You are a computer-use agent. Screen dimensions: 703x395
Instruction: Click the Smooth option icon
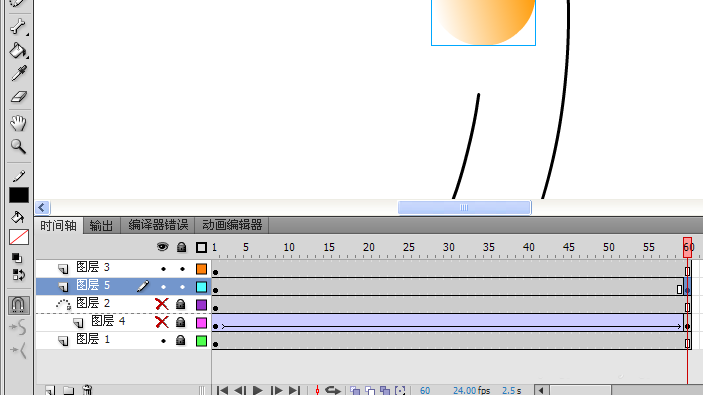click(x=18, y=328)
